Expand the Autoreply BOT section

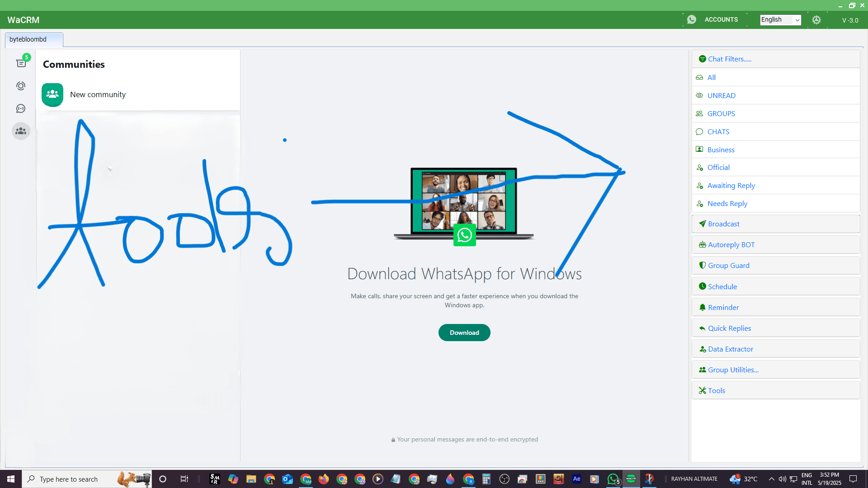point(776,244)
